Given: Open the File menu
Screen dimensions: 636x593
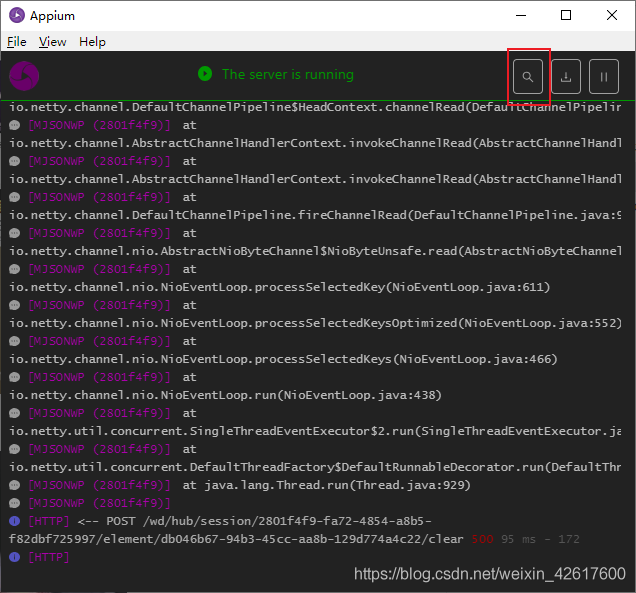Looking at the screenshot, I should click(17, 42).
